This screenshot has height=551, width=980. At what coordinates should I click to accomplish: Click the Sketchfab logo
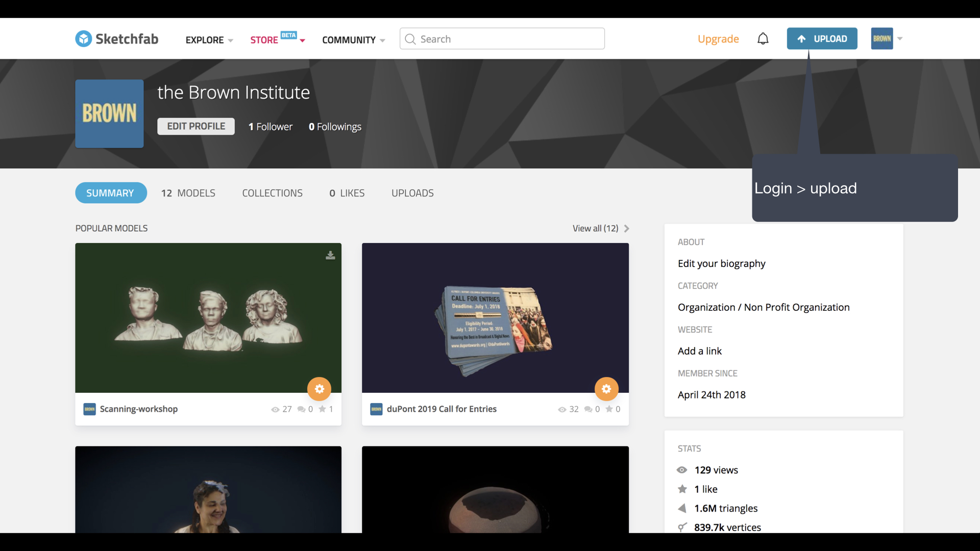[117, 39]
